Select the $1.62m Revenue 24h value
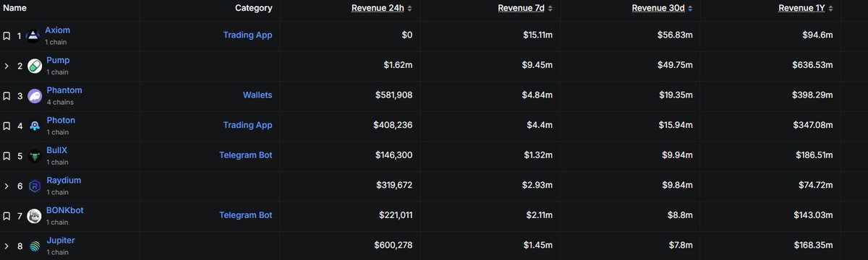868x260 pixels. [x=399, y=66]
